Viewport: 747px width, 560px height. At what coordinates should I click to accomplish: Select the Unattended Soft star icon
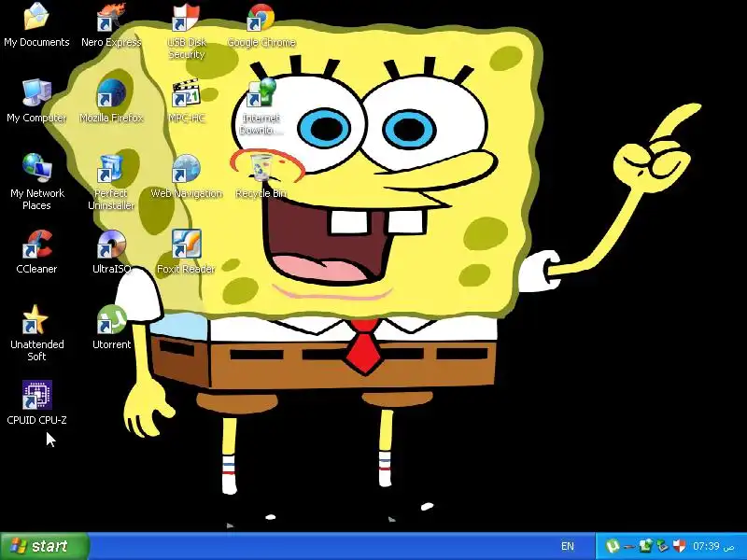click(x=36, y=332)
